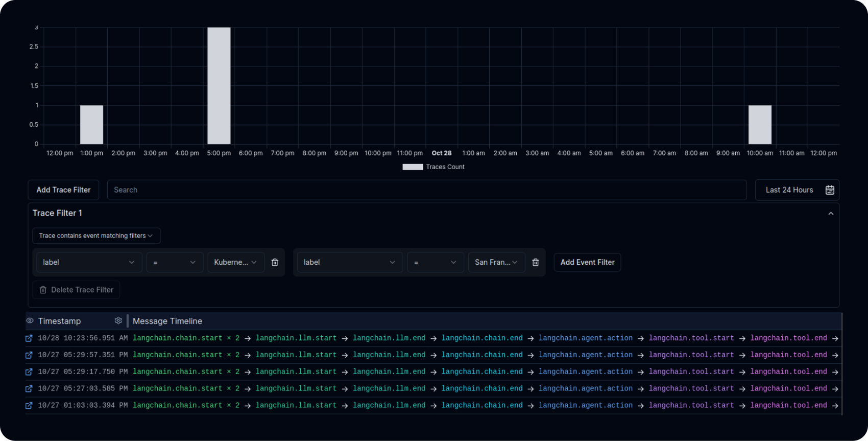Open the second equals operator dropdown
This screenshot has width=868, height=441.
[x=436, y=262]
